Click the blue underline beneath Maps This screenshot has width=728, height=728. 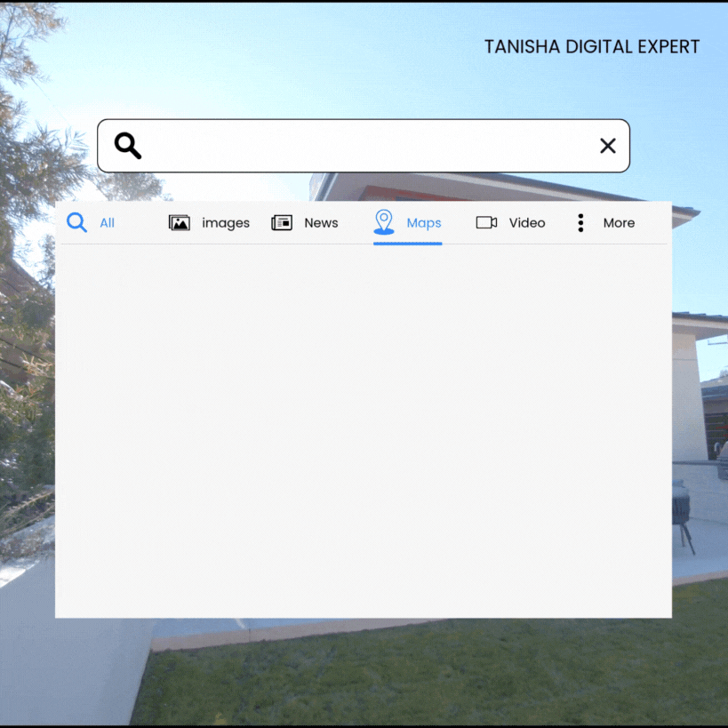pyautogui.click(x=407, y=243)
